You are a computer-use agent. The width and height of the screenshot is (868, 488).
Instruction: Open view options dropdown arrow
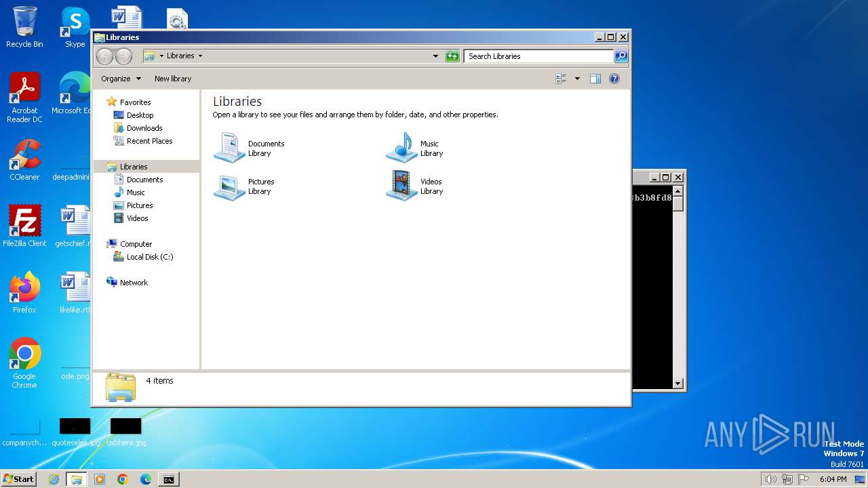[577, 79]
